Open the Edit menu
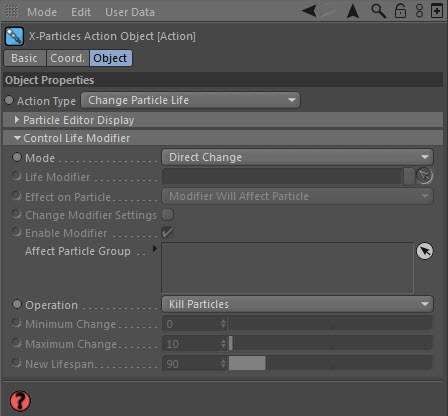 81,12
